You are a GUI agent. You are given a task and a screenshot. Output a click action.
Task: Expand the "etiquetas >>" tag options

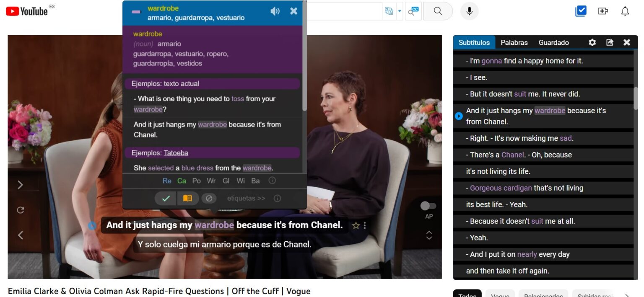(245, 198)
